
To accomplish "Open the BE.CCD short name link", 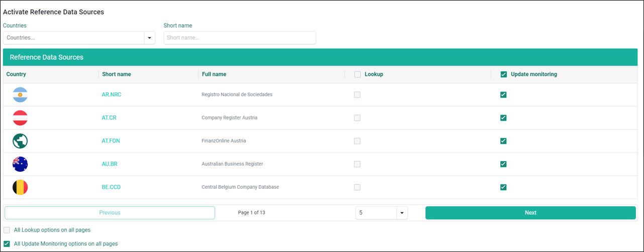I will click(x=112, y=187).
